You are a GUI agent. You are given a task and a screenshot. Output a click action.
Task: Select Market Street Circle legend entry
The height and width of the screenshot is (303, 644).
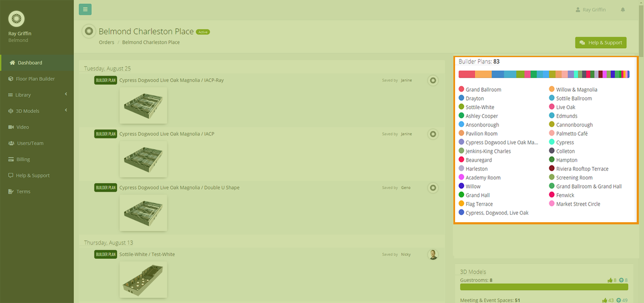[575, 204]
